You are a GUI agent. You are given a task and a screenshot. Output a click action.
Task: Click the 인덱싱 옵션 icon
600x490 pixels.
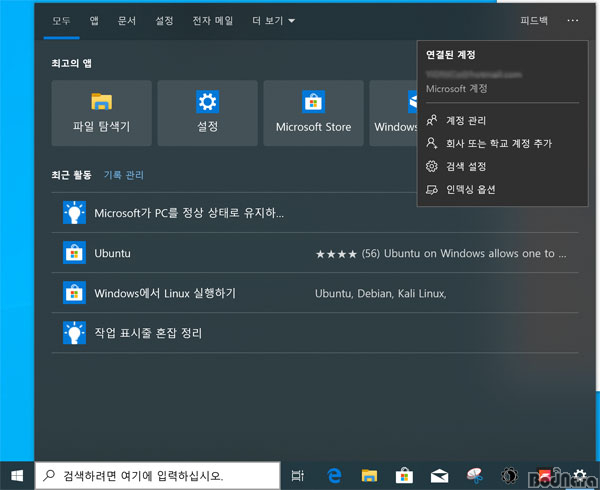(432, 189)
